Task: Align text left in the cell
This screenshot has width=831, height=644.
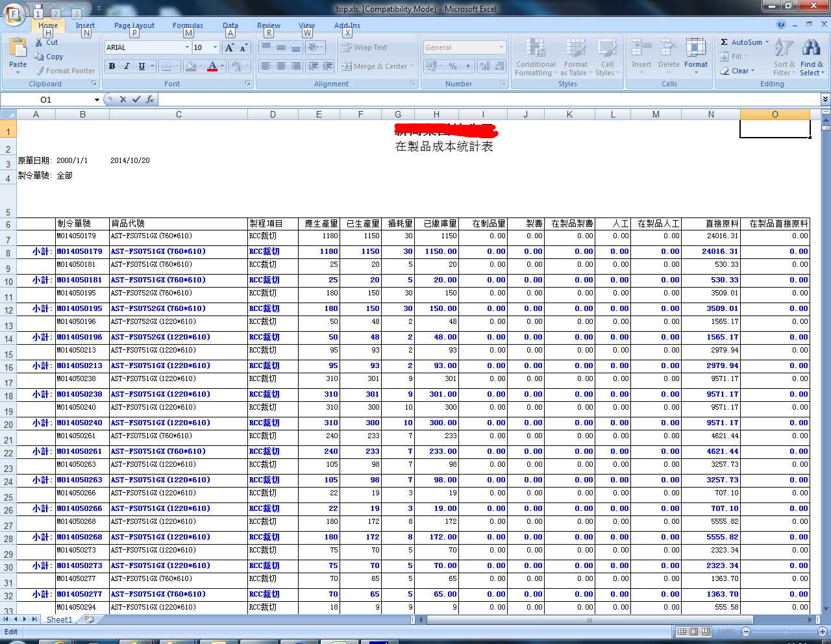Action: (266, 66)
